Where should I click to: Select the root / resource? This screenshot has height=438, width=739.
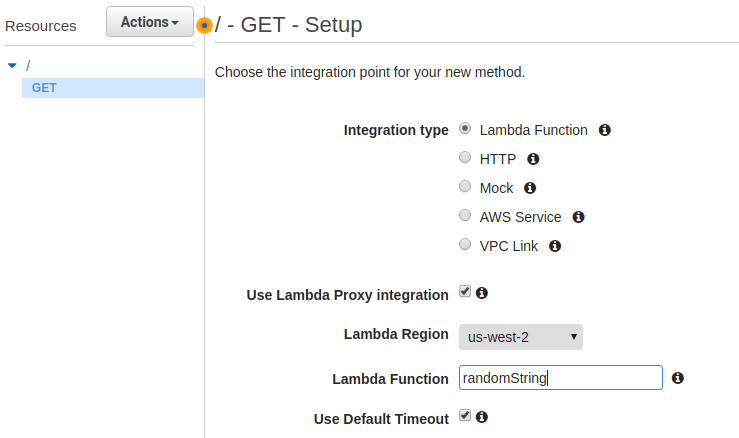click(28, 65)
